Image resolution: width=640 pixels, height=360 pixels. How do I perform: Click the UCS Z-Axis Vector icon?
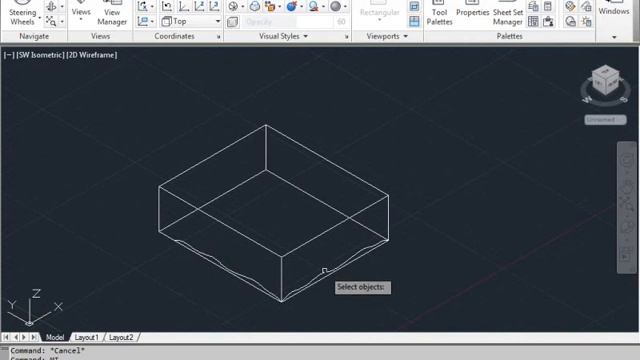click(199, 6)
